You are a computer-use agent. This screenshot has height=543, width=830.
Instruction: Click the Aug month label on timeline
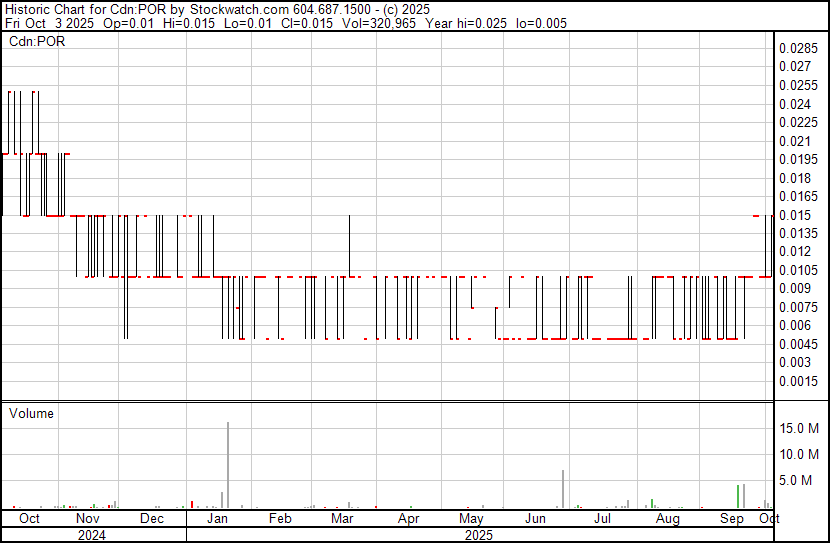pyautogui.click(x=667, y=519)
